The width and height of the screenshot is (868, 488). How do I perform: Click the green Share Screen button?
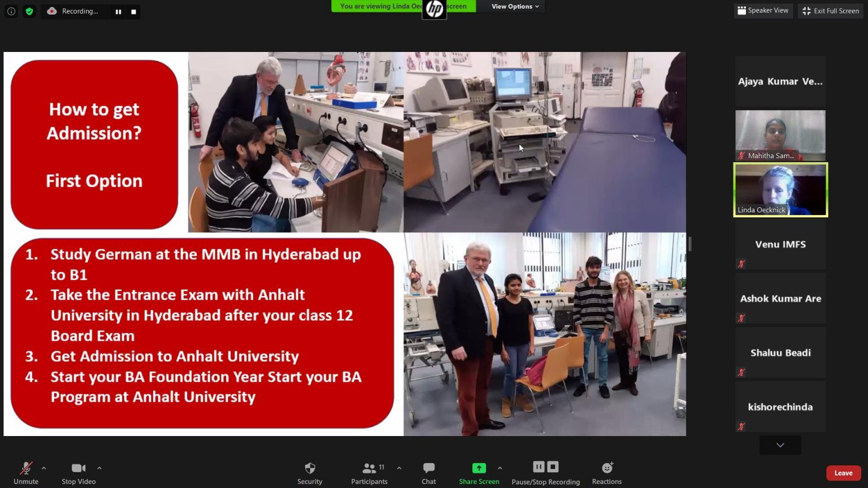click(x=479, y=473)
